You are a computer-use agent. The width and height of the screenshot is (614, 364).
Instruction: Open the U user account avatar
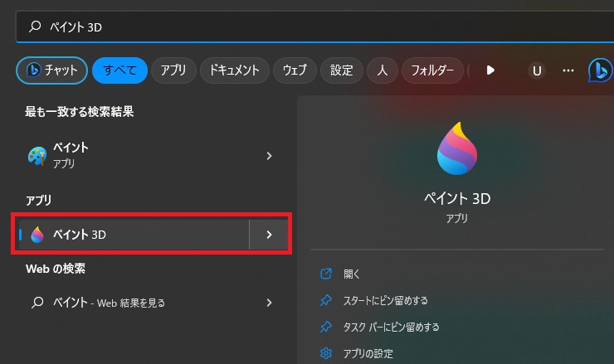click(537, 70)
